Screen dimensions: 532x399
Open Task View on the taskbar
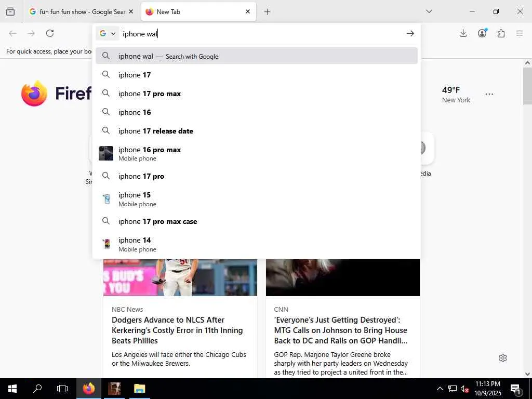[x=62, y=389]
